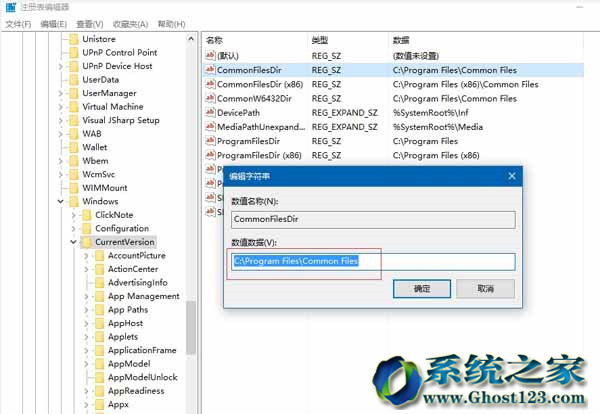Click the C:\Program Files (x86) data cell
The height and width of the screenshot is (414, 600).
436,155
